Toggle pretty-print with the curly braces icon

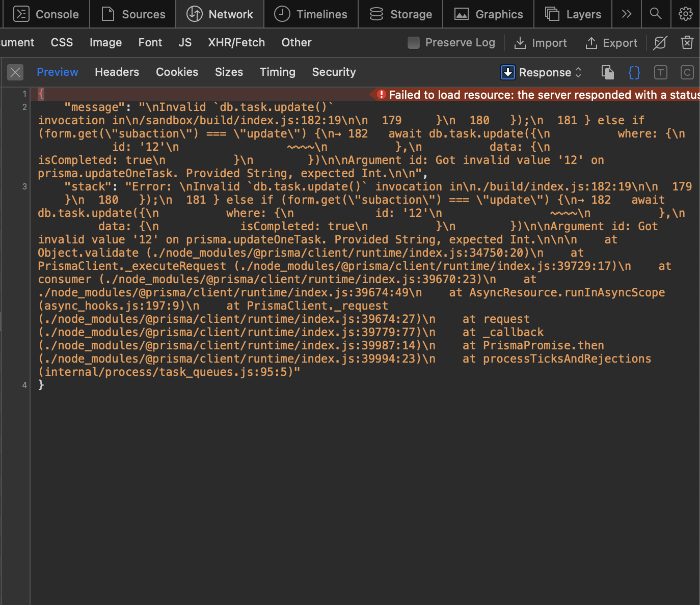[634, 72]
